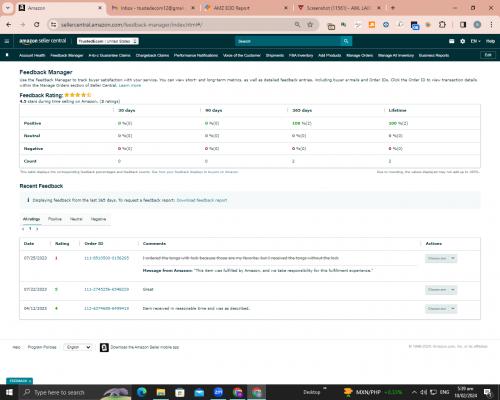Viewport: 500px width, 400px height.
Task: Click the Amazon app icon in the footer
Action: (104, 347)
